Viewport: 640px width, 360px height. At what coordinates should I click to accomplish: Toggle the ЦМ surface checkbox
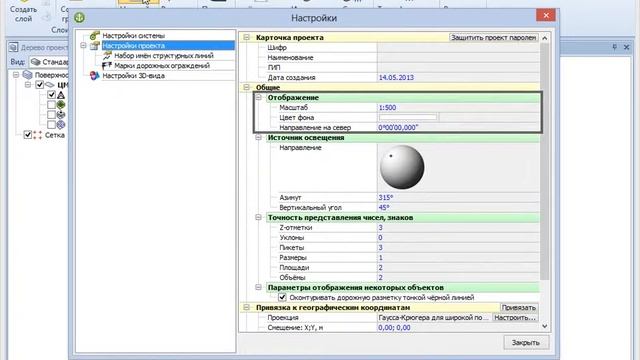pyautogui.click(x=40, y=85)
